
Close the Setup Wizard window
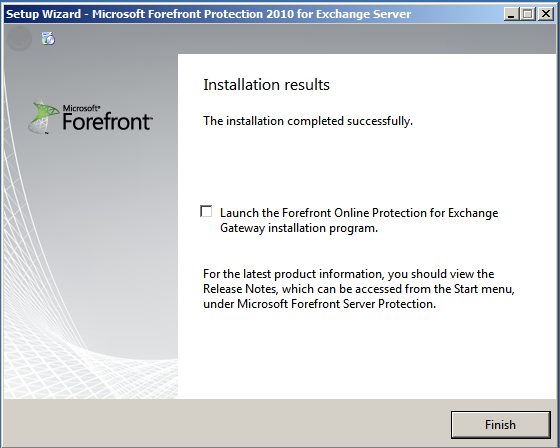pos(546,14)
